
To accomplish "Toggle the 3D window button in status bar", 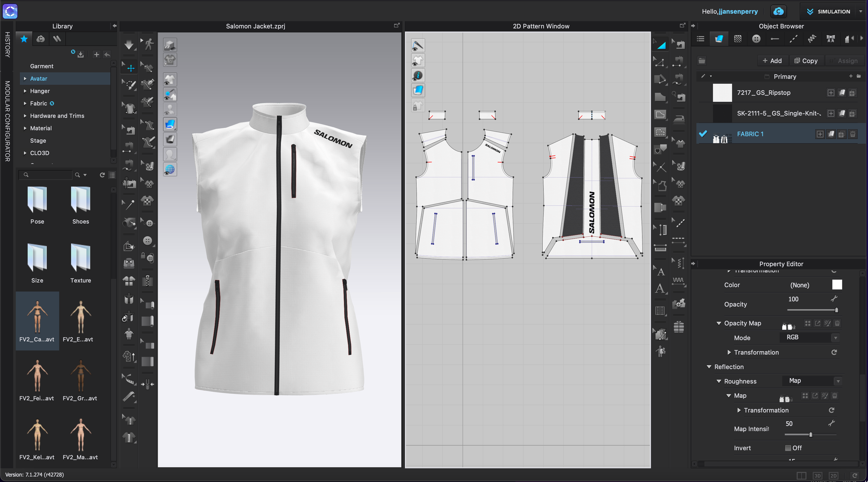I will [817, 475].
